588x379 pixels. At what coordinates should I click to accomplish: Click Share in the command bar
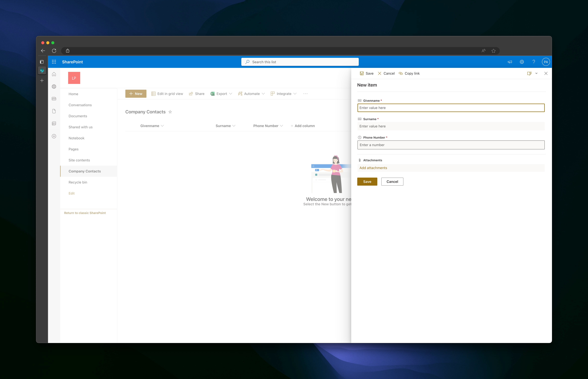(197, 94)
